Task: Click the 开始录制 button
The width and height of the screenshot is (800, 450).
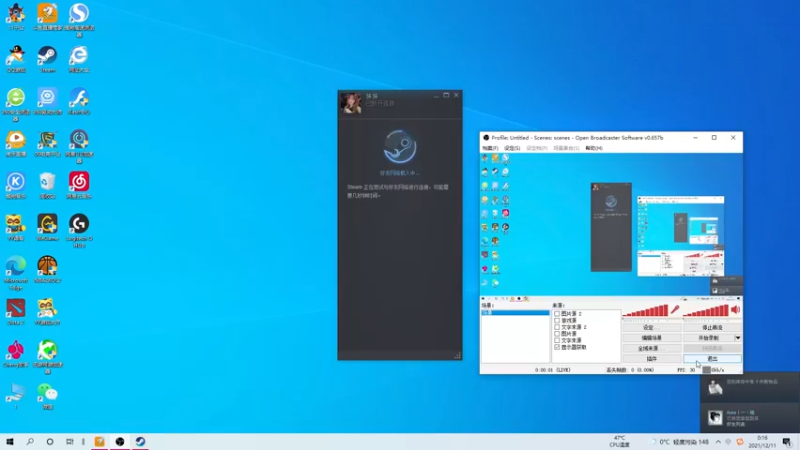Action: pos(709,338)
